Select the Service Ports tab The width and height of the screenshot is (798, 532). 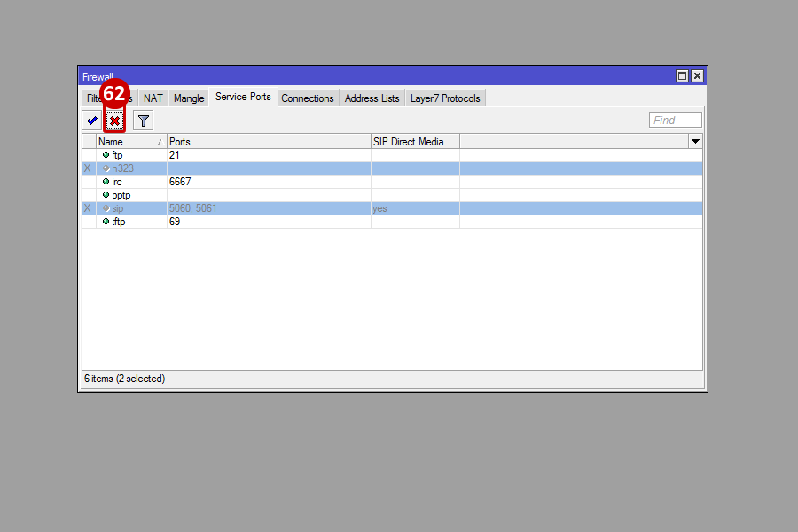[x=243, y=97]
